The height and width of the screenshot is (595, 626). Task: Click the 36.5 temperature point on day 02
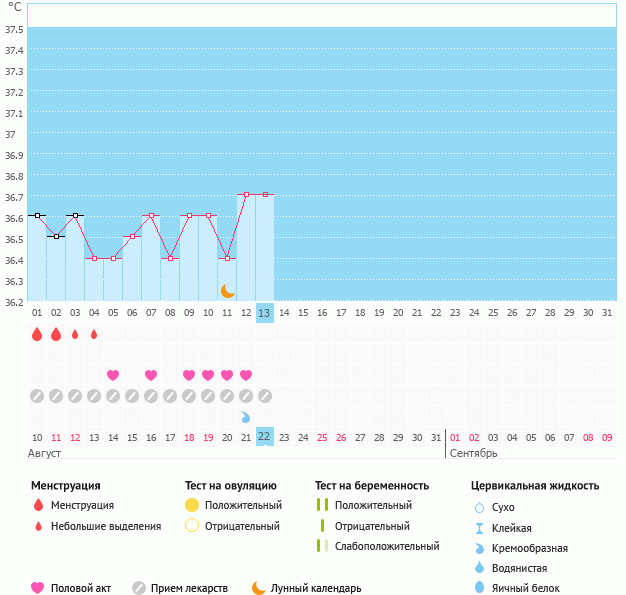(x=56, y=236)
